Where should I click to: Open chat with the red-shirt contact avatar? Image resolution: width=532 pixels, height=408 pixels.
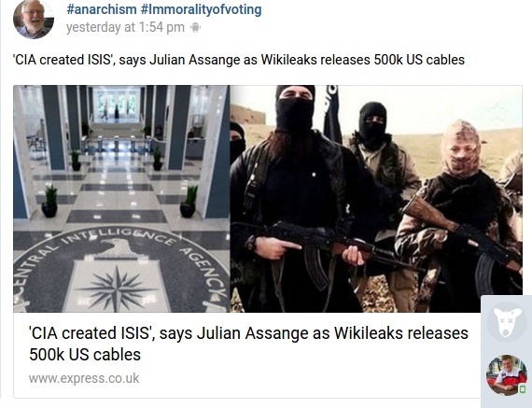[507, 375]
